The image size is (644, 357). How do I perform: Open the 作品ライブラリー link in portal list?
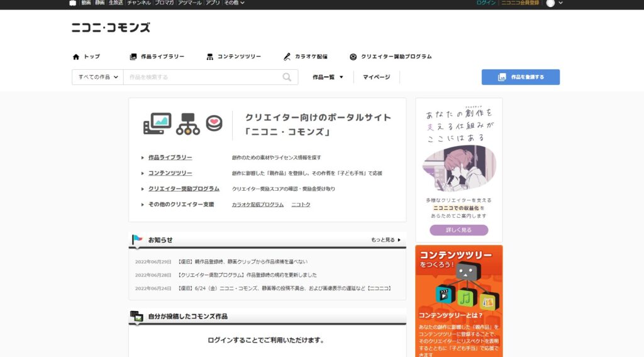170,157
